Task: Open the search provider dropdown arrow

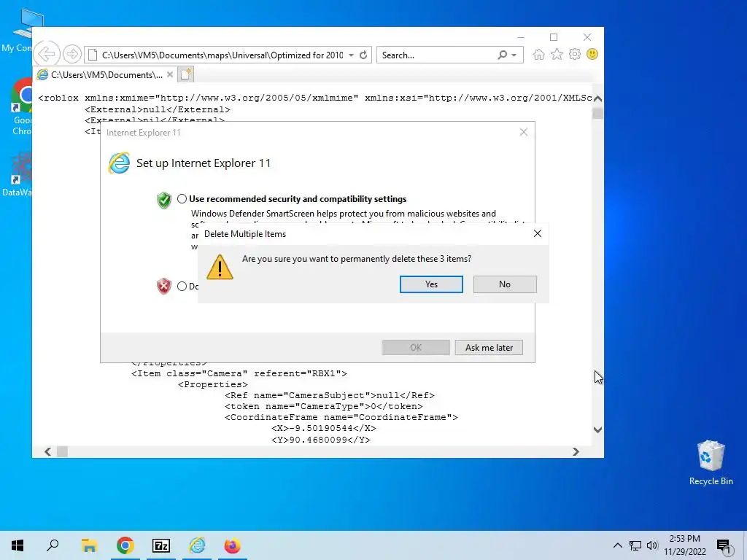Action: tap(514, 55)
